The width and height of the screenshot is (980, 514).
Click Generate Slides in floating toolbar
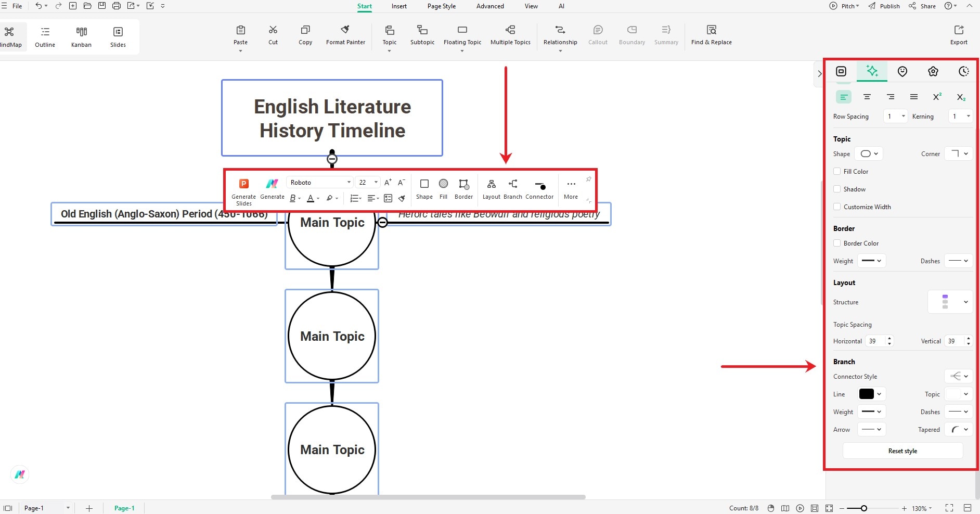pyautogui.click(x=243, y=191)
